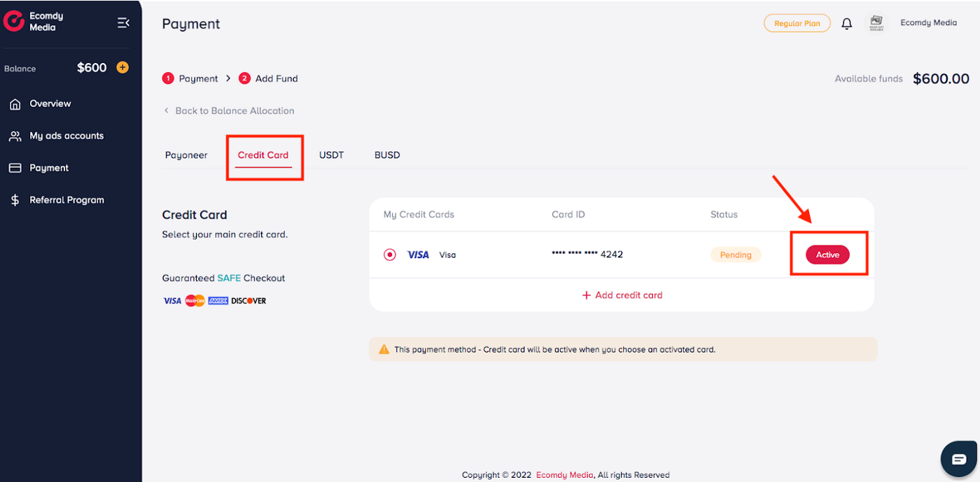Click the $600.00 available funds value

coord(941,79)
